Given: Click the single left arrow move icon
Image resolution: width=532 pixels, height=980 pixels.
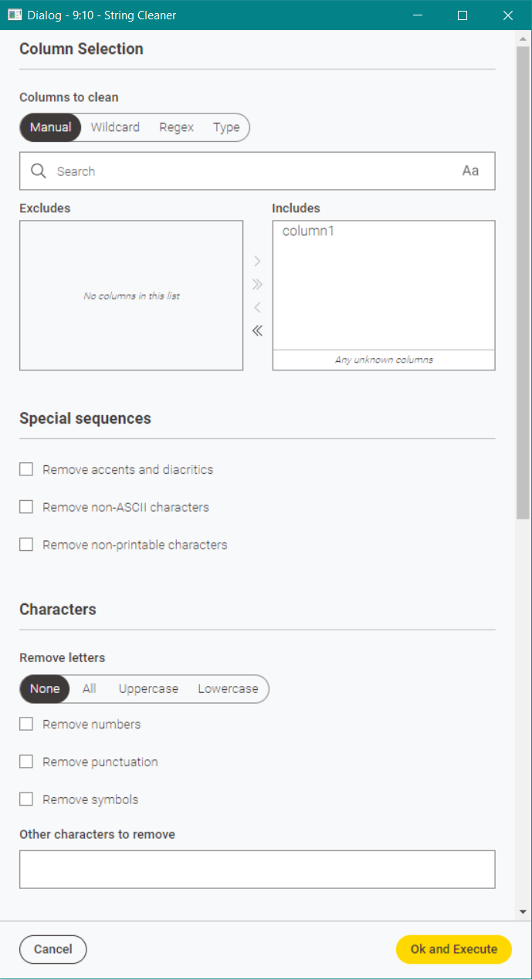Looking at the screenshot, I should point(258,308).
